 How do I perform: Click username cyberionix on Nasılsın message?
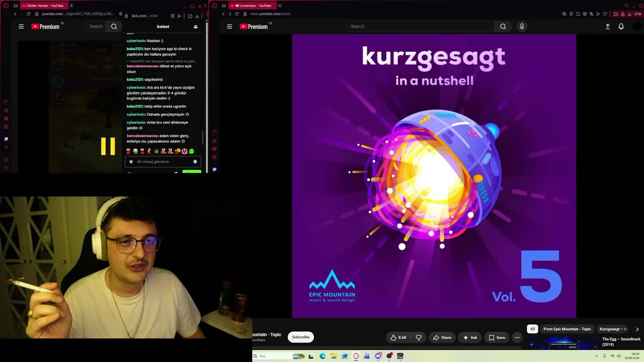[135, 41]
